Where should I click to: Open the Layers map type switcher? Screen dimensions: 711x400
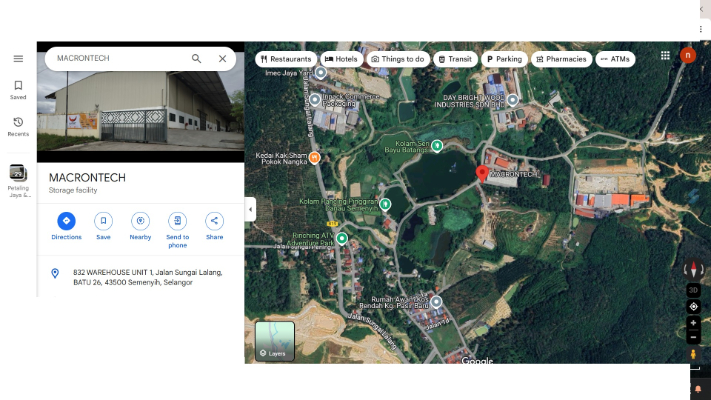[x=275, y=341]
